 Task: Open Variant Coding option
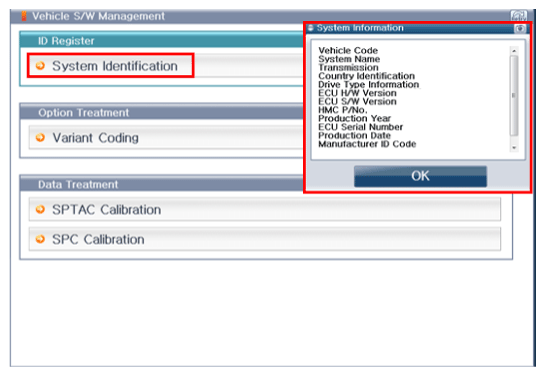pos(166,138)
